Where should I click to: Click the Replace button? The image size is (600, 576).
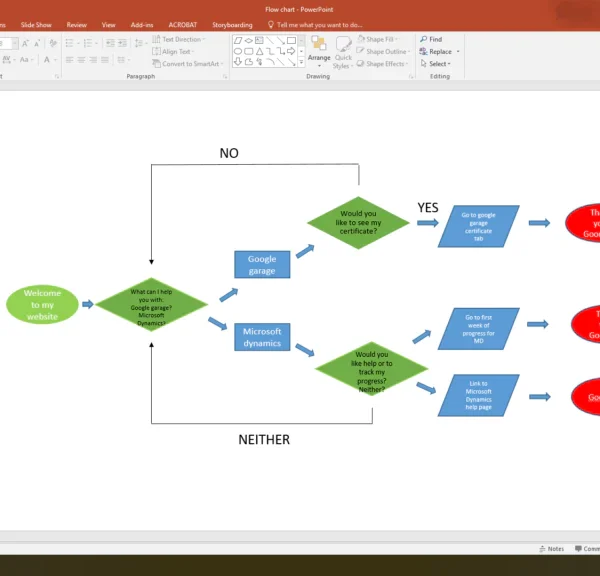click(436, 52)
